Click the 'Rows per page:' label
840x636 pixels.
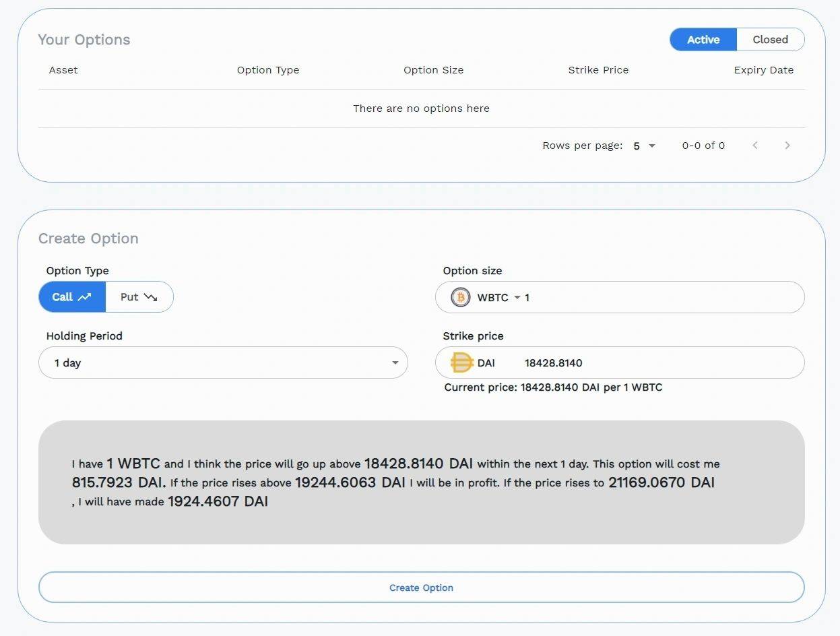click(x=583, y=146)
